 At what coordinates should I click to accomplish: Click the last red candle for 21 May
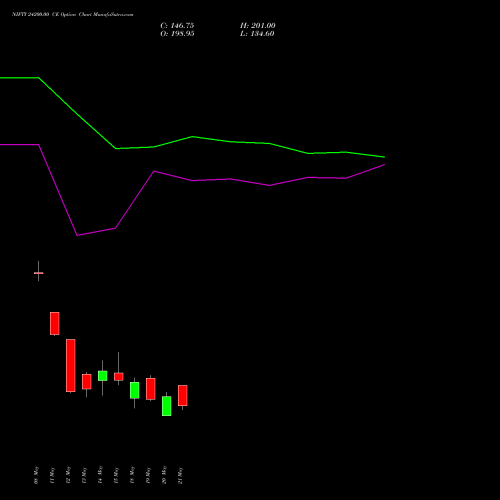[x=183, y=396]
